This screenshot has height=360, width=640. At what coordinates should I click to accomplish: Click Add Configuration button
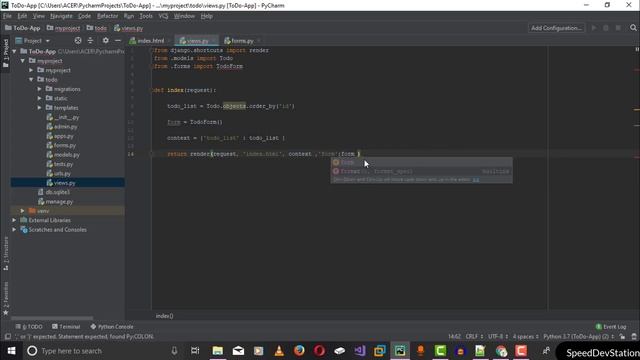(556, 28)
